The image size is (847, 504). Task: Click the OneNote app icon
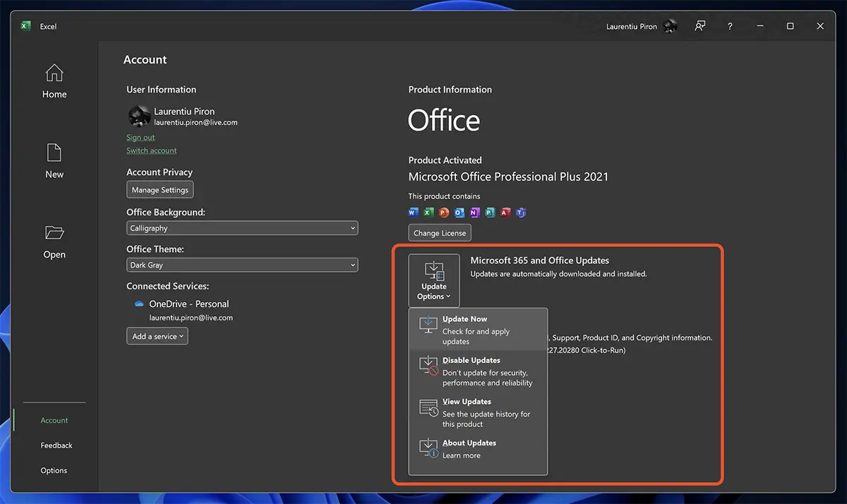click(474, 212)
